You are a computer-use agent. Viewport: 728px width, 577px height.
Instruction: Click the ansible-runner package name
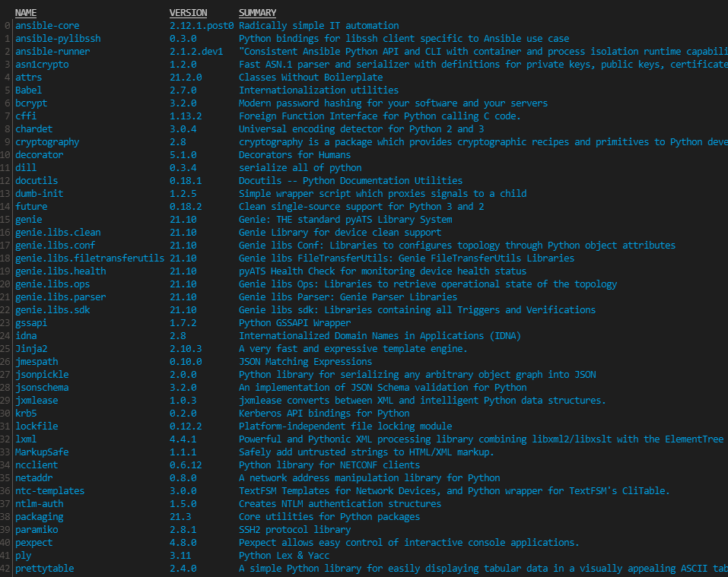tap(52, 52)
